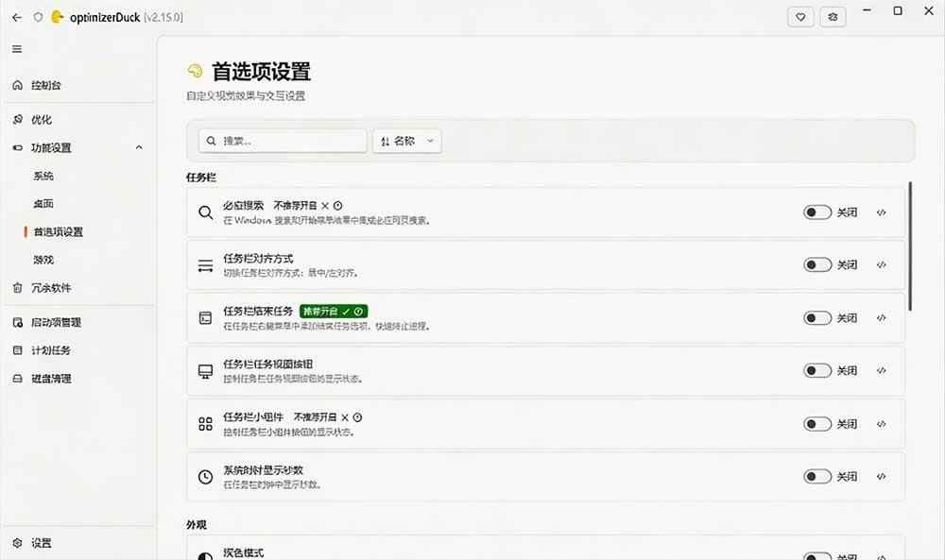Collapse the sidebar with the hamburger icon

[x=17, y=49]
